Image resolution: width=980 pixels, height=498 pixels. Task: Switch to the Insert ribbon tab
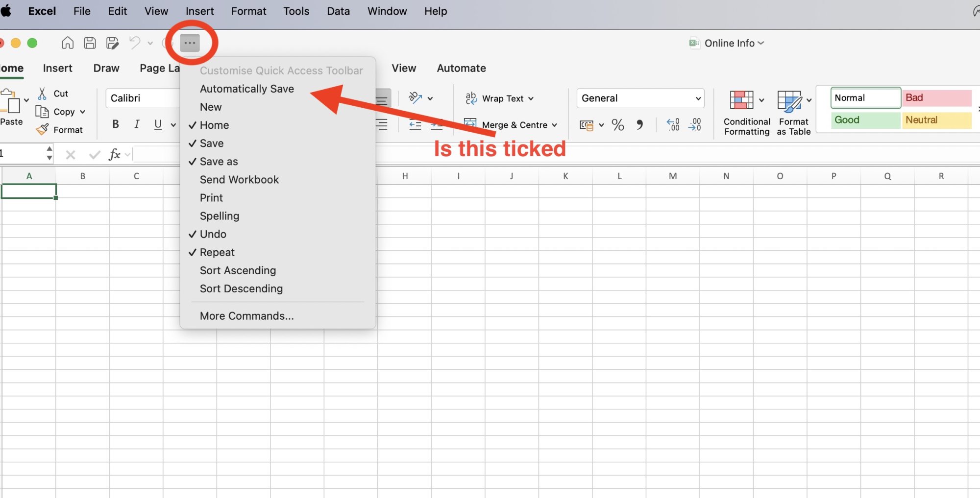(x=57, y=68)
